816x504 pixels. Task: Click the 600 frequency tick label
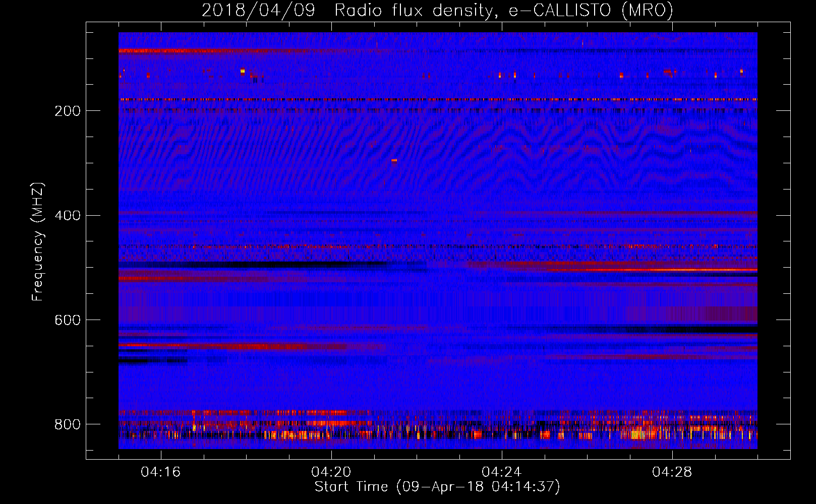point(68,321)
